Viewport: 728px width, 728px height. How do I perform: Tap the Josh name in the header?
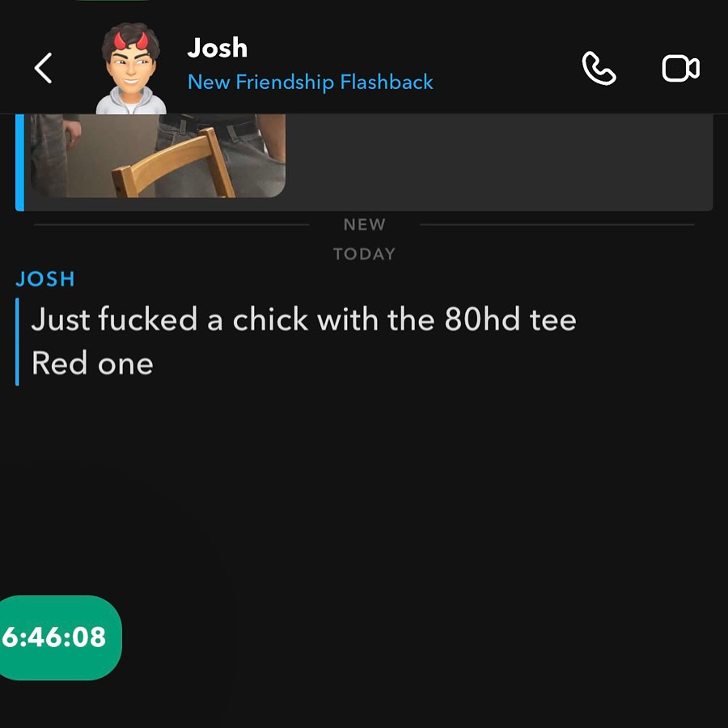point(218,48)
